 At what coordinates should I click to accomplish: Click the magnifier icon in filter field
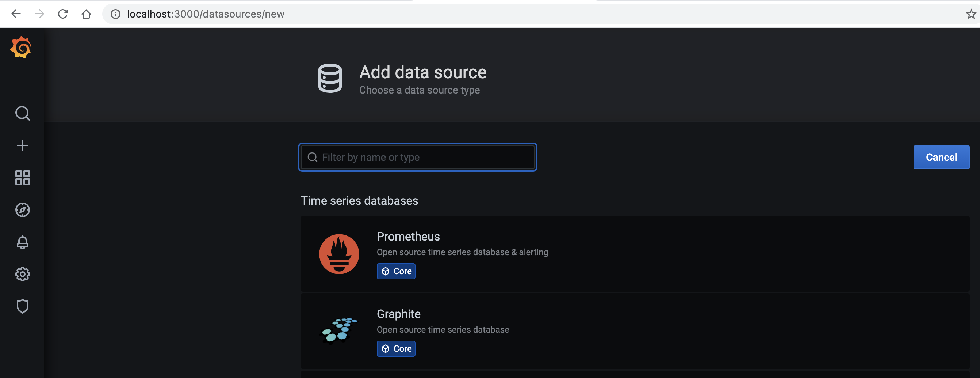pos(312,157)
